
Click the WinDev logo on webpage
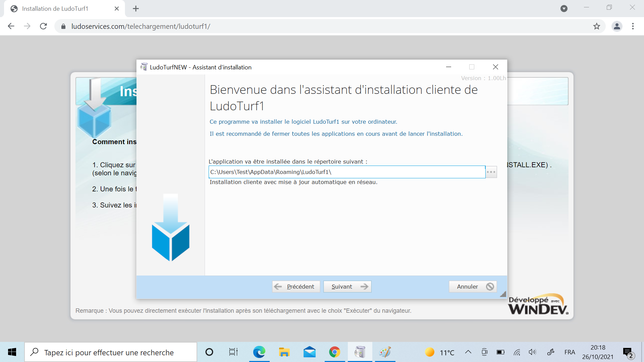coord(538,305)
